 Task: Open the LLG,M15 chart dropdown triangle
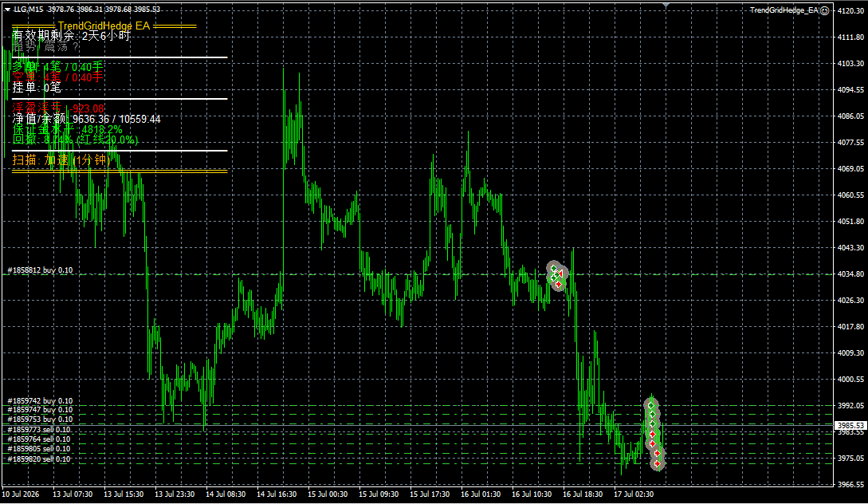[7, 10]
